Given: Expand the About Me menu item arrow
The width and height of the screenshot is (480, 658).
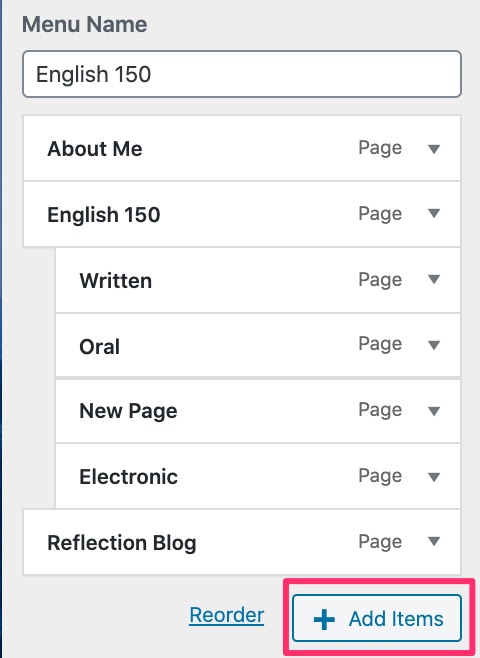Looking at the screenshot, I should (434, 149).
